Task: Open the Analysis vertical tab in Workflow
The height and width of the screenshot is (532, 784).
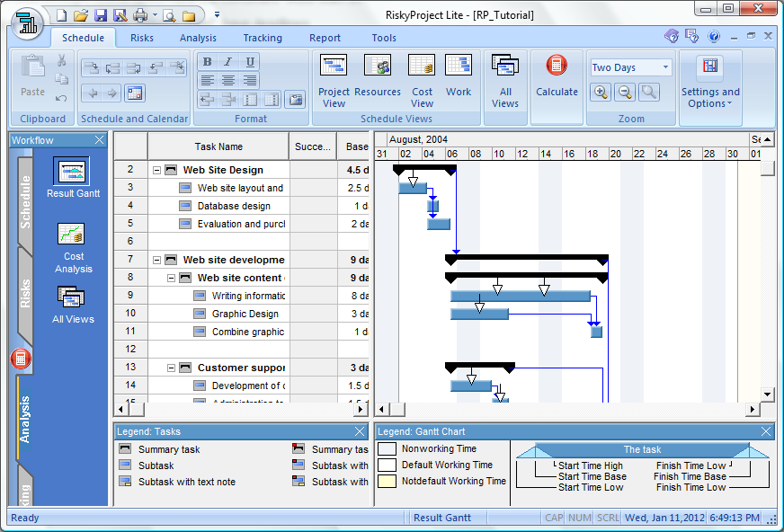Action: (24, 420)
